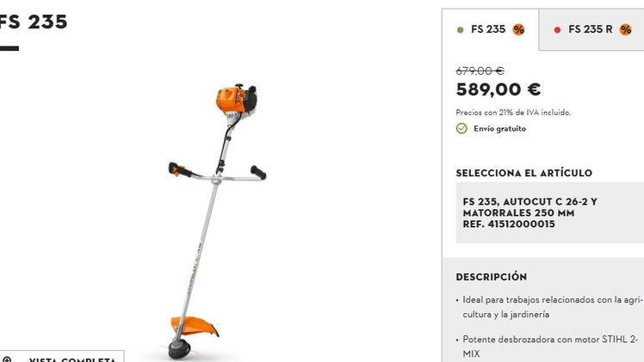The height and width of the screenshot is (362, 644).
Task: Click the Selecciona el artículo heading
Action: click(x=524, y=173)
